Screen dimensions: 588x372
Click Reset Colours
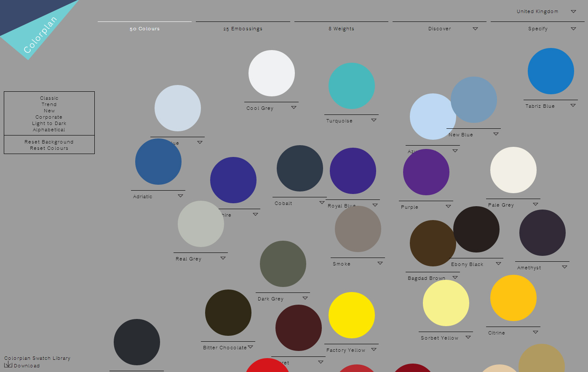click(49, 148)
